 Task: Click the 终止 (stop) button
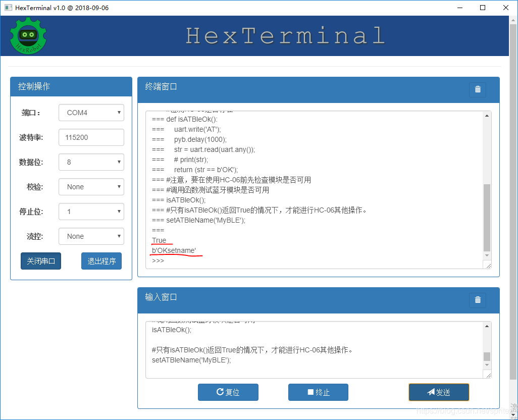[318, 392]
